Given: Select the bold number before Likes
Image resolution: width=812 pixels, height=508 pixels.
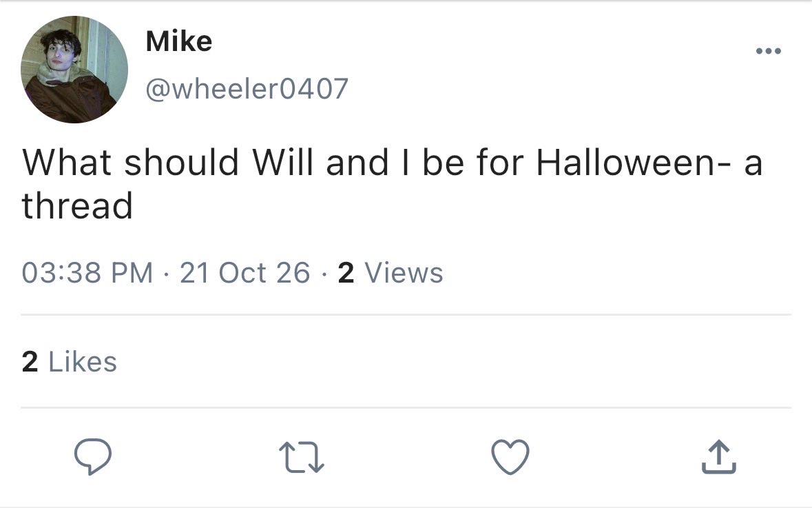Looking at the screenshot, I should (x=30, y=361).
